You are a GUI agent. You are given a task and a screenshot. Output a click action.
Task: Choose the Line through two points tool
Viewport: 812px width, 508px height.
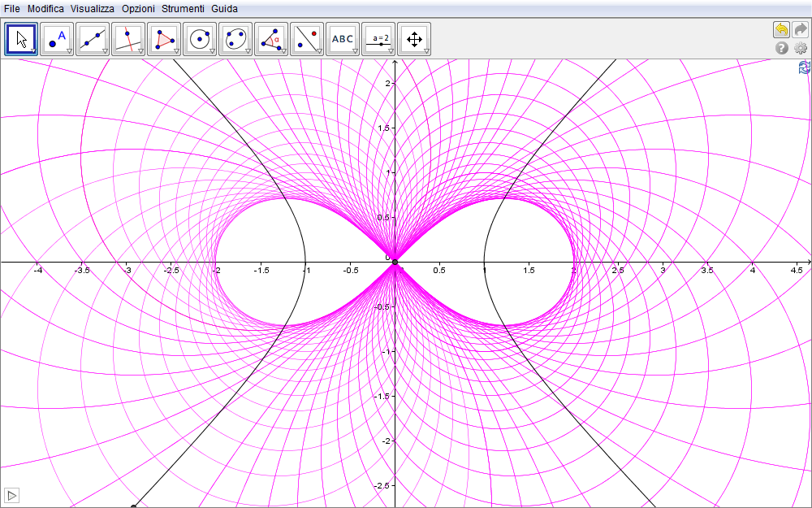pyautogui.click(x=93, y=38)
